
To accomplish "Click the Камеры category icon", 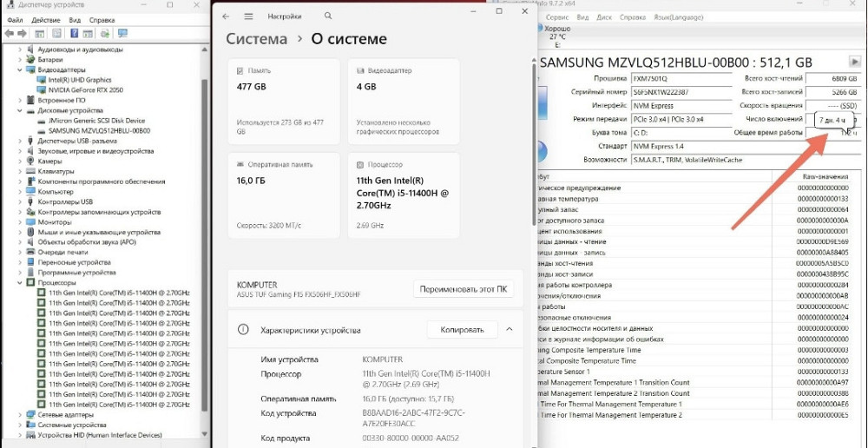I will click(31, 161).
